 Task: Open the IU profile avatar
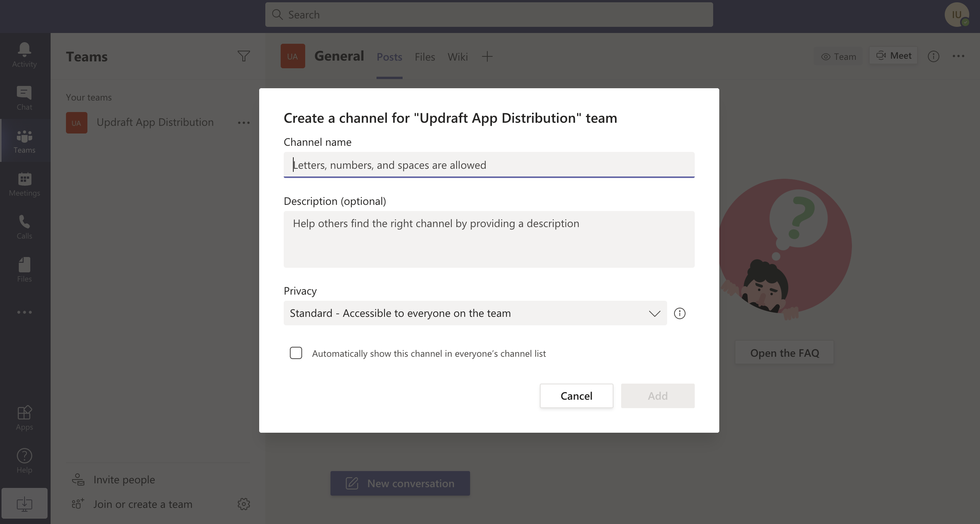[957, 15]
